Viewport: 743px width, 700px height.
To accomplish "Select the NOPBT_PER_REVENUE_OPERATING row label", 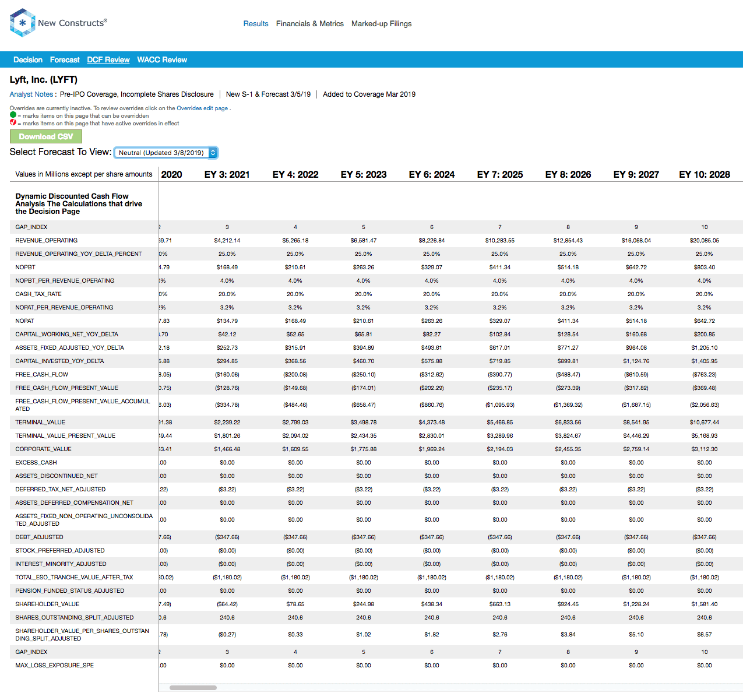I will (65, 281).
